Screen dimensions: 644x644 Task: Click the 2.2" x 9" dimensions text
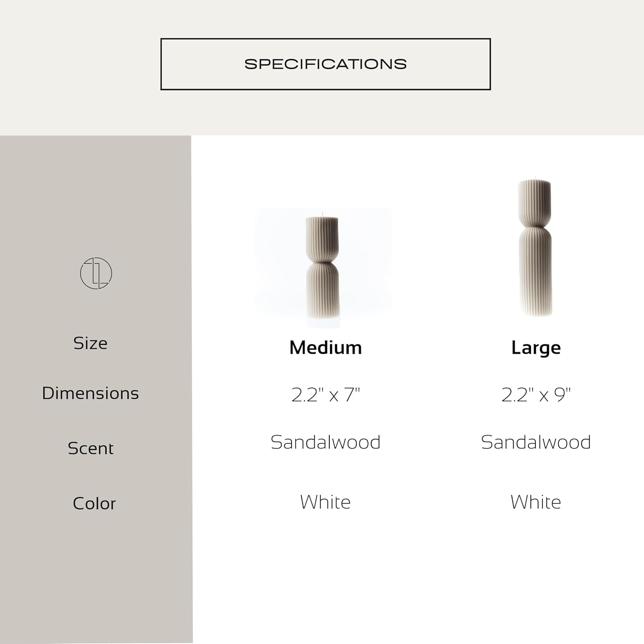coord(536,395)
